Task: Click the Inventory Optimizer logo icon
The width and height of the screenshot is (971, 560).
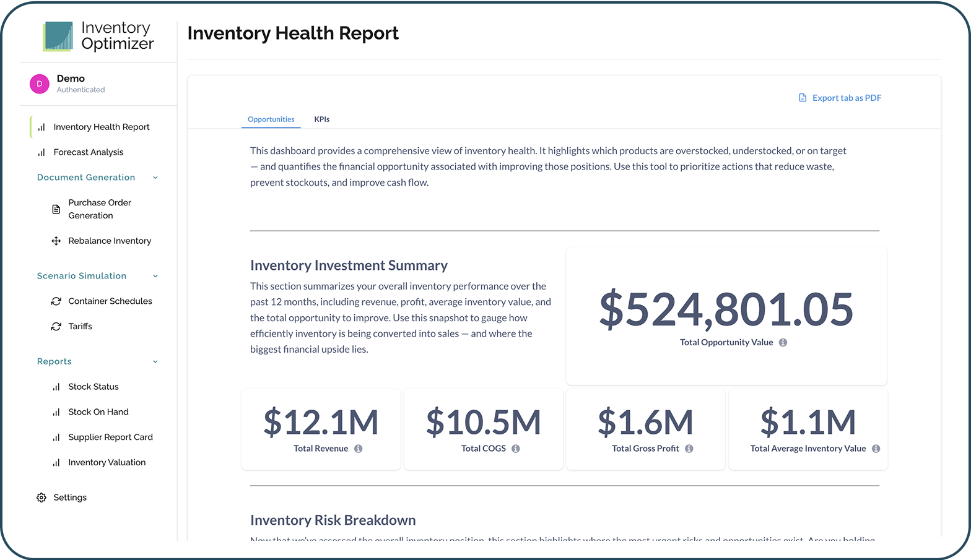Action: (58, 37)
